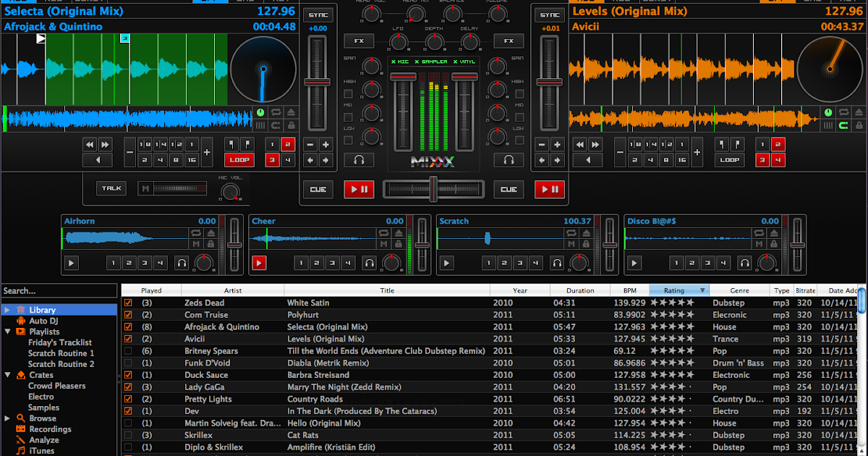The image size is (868, 456).
Task: Click left deck fast rewind button
Action: (x=90, y=144)
